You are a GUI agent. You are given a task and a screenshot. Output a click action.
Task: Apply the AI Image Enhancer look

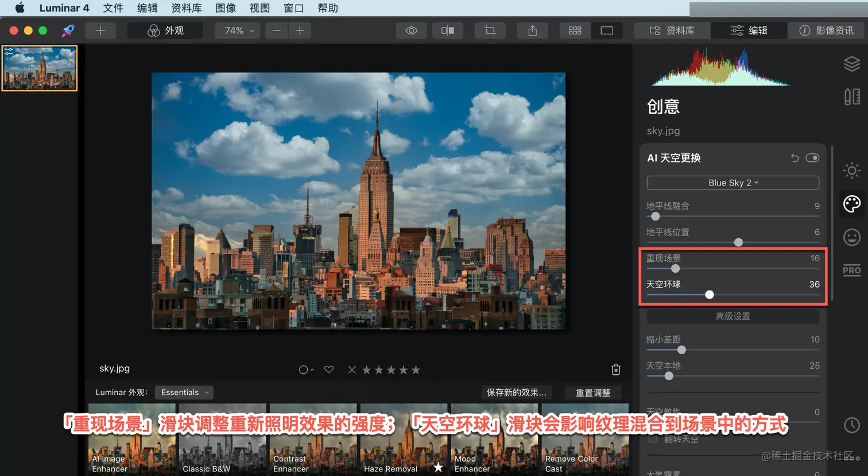[x=132, y=440]
